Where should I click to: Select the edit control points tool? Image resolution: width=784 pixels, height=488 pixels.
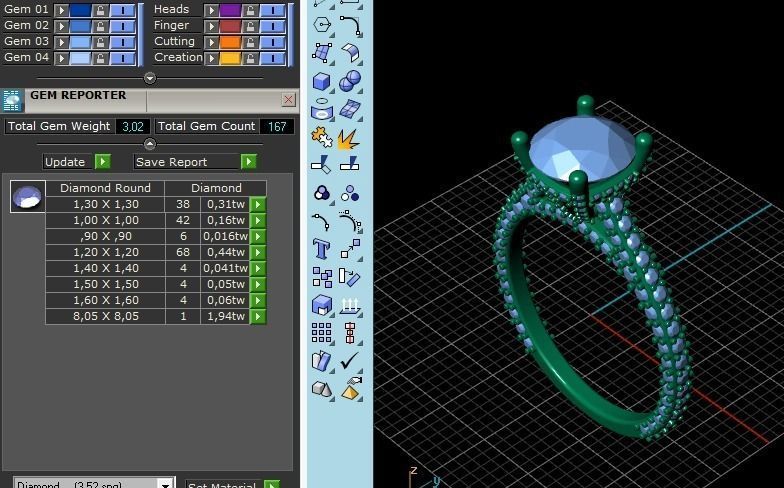tap(321, 220)
